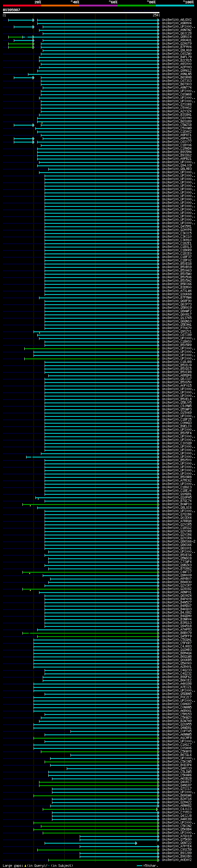Click the purple ~60% identity legend segment
This screenshot has width=197, height=868.
(98, 6)
